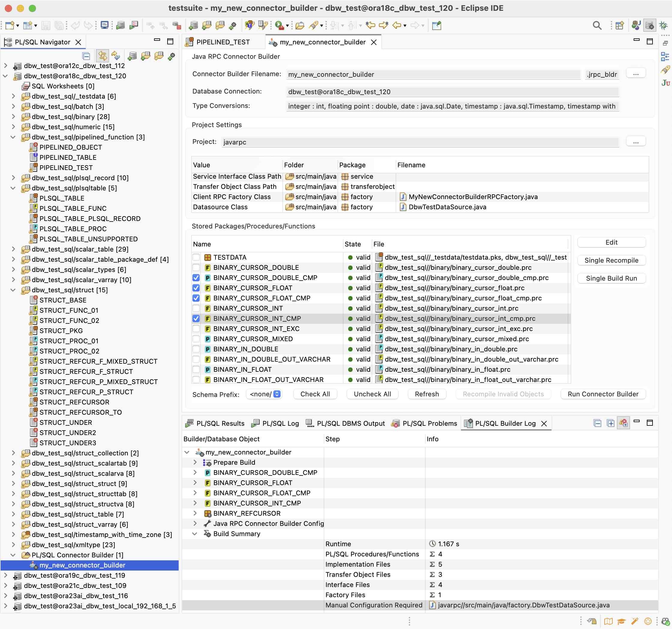This screenshot has height=629, width=672.
Task: Check the BINARY_CURSOR_INT checkbox
Action: [196, 308]
